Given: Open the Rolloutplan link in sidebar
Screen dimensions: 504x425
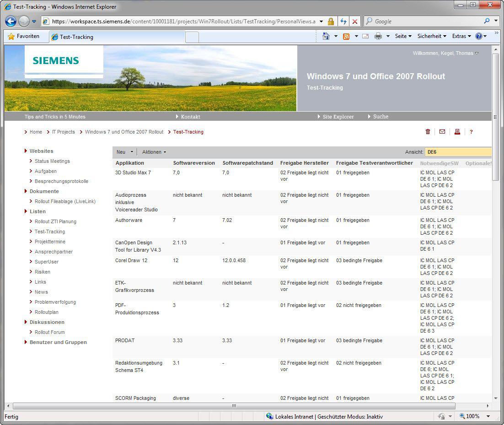Looking at the screenshot, I should 47,312.
